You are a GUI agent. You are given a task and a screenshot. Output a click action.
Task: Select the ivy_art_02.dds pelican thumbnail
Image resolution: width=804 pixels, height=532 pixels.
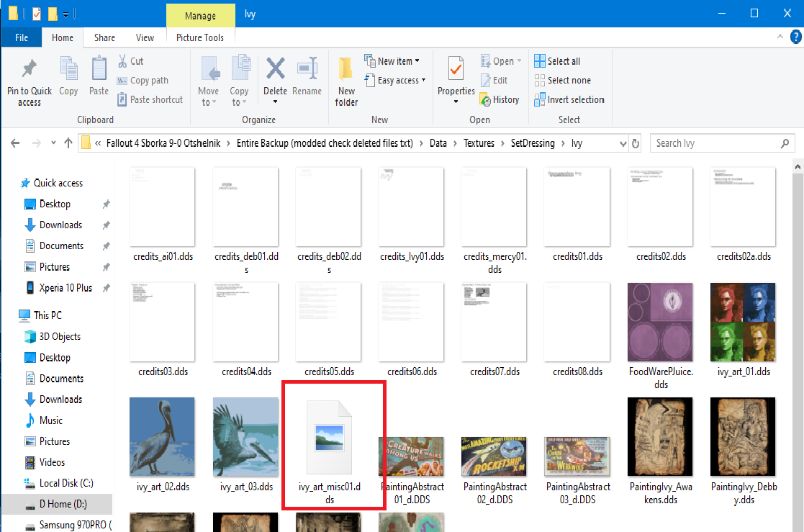(162, 436)
